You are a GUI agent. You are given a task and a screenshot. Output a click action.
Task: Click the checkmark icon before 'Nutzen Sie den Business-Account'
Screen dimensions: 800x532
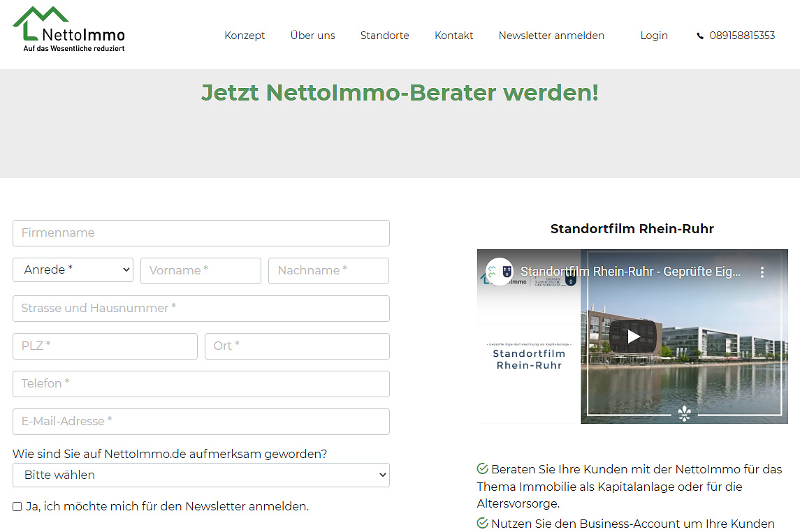[482, 523]
